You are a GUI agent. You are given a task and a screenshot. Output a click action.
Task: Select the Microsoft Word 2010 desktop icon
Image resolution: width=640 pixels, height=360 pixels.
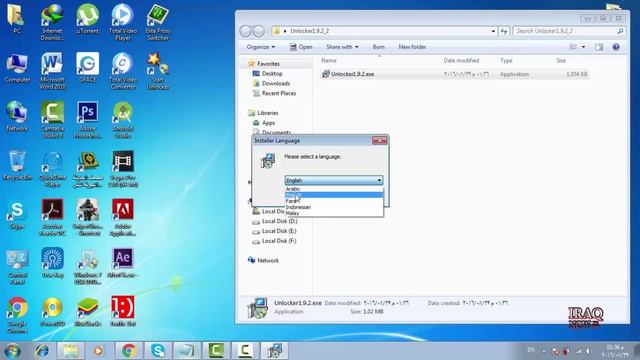coord(52,71)
